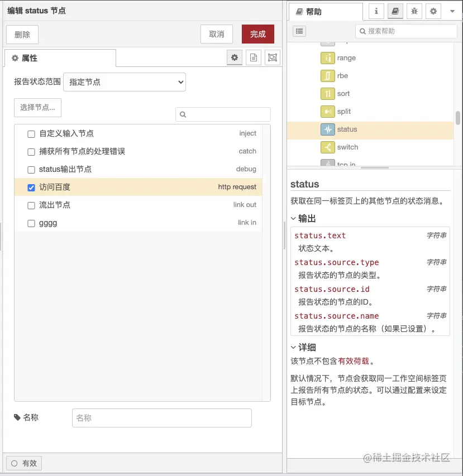Open node properties gear icon tab
This screenshot has width=463, height=476.
coord(234,57)
